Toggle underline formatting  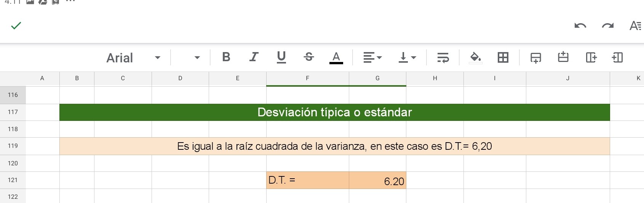click(x=281, y=57)
